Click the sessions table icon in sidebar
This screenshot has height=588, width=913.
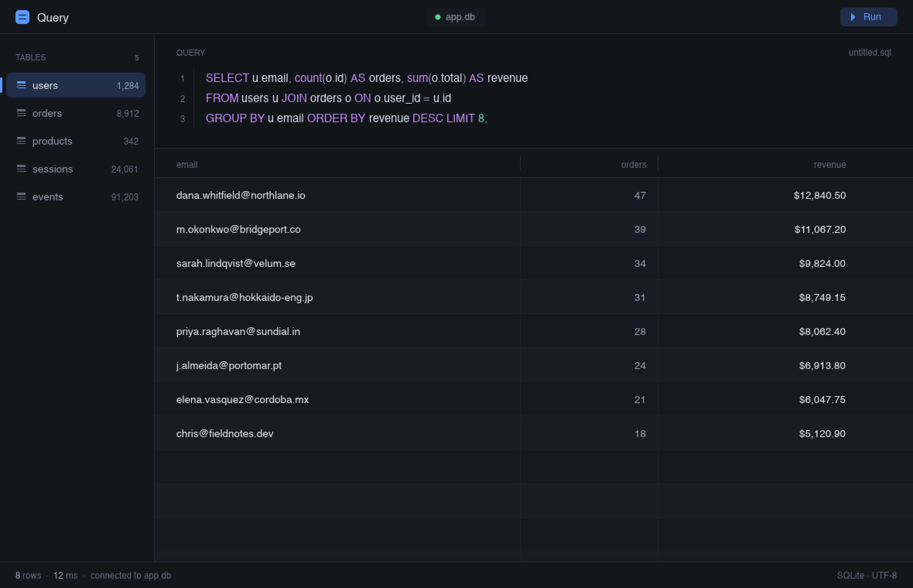[21, 168]
